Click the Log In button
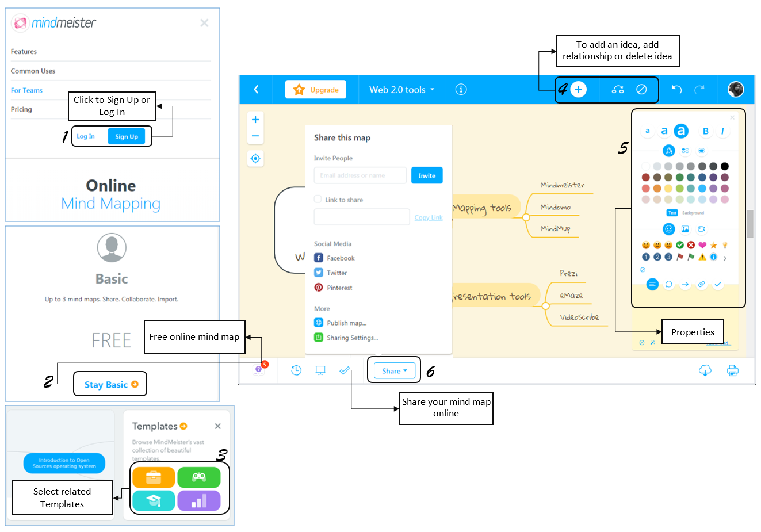Image resolution: width=761 pixels, height=532 pixels. pyautogui.click(x=86, y=136)
